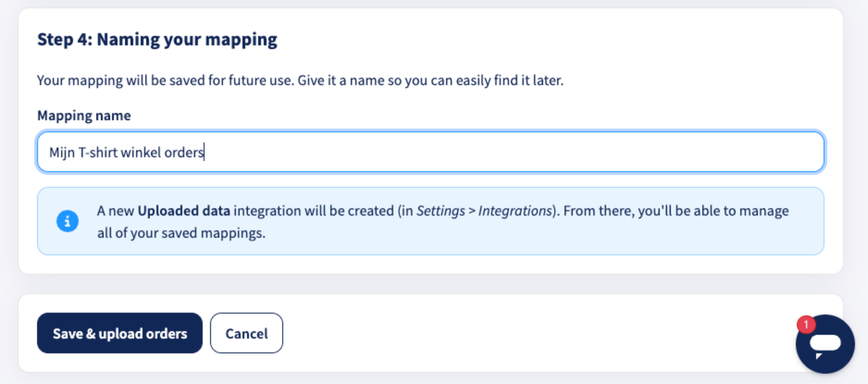Image resolution: width=868 pixels, height=384 pixels.
Task: Click the light blue info notice box
Action: (431, 221)
